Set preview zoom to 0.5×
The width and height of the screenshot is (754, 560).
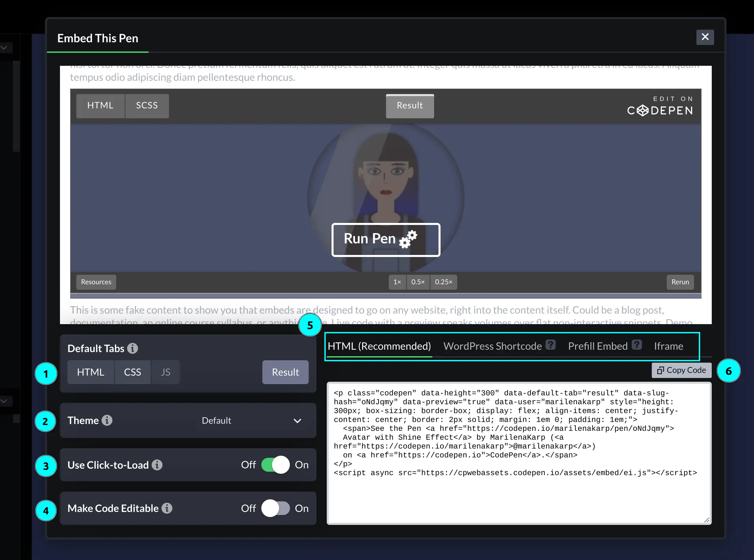click(418, 282)
